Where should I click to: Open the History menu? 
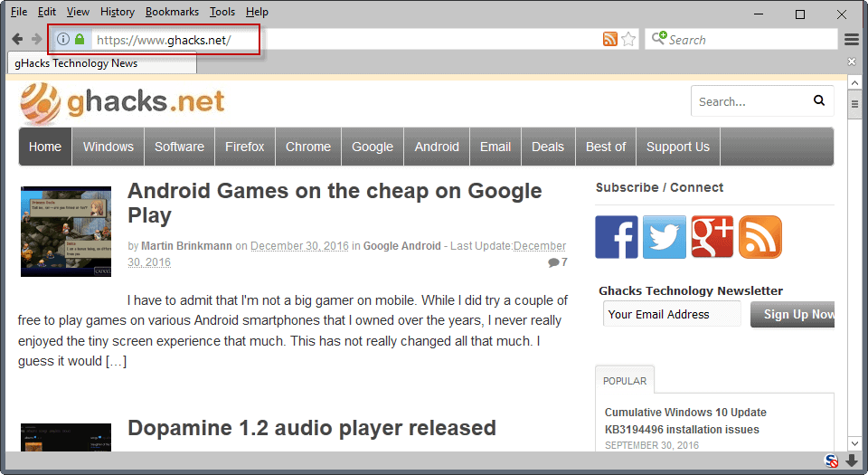point(118,12)
